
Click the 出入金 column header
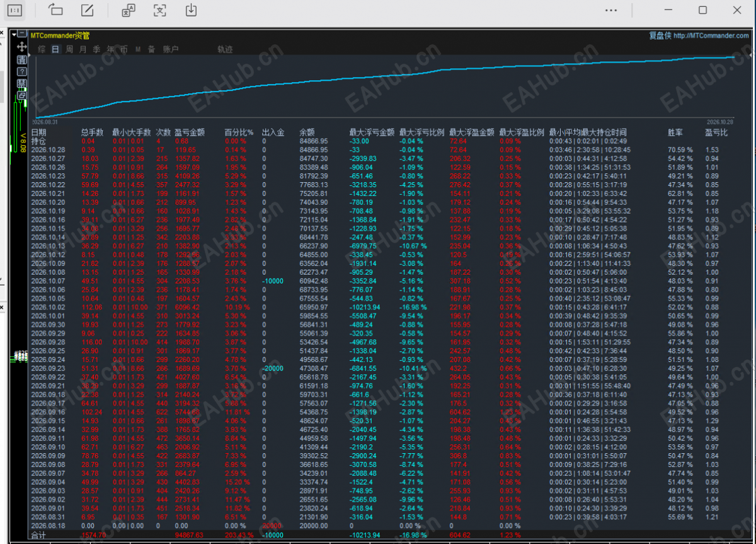(x=273, y=132)
